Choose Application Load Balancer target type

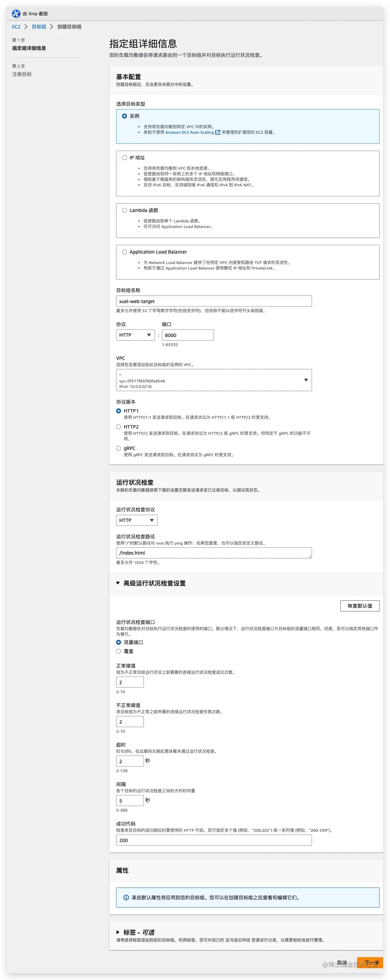tap(124, 252)
